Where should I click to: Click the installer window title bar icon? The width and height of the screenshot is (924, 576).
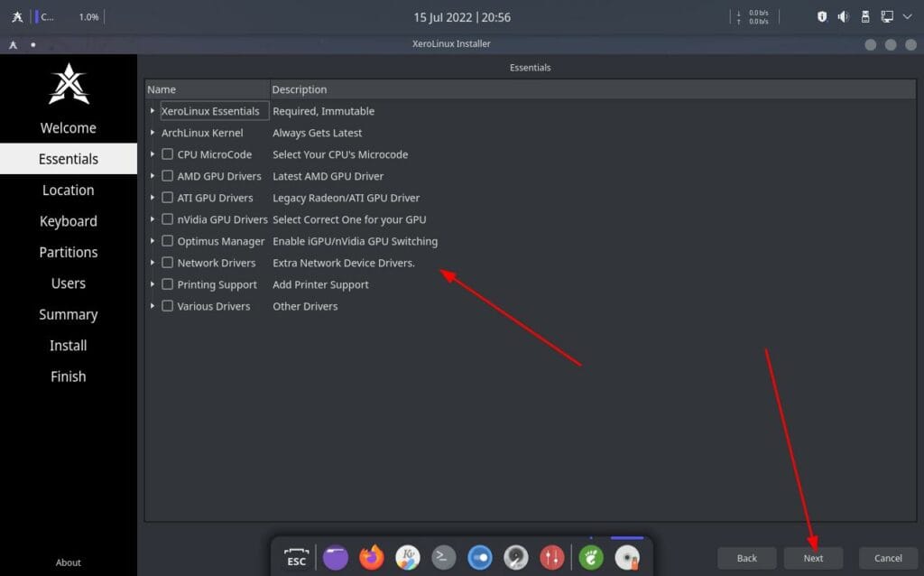13,44
